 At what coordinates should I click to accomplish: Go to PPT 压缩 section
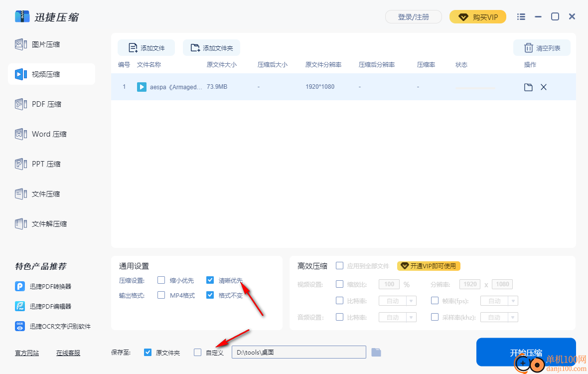coord(38,164)
